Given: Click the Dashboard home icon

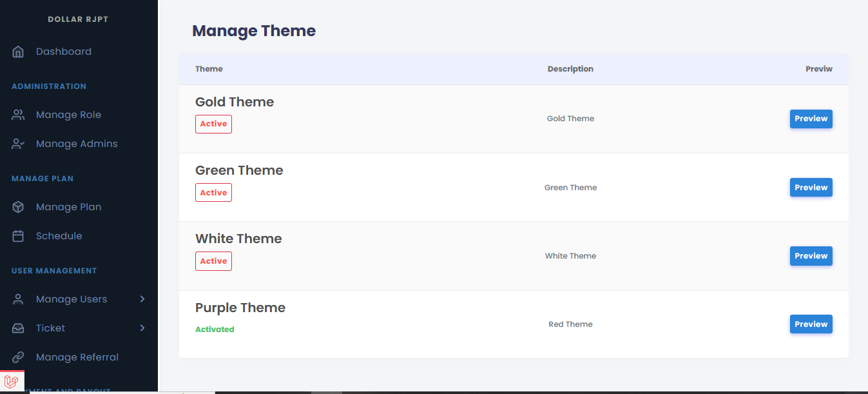Looking at the screenshot, I should 18,52.
